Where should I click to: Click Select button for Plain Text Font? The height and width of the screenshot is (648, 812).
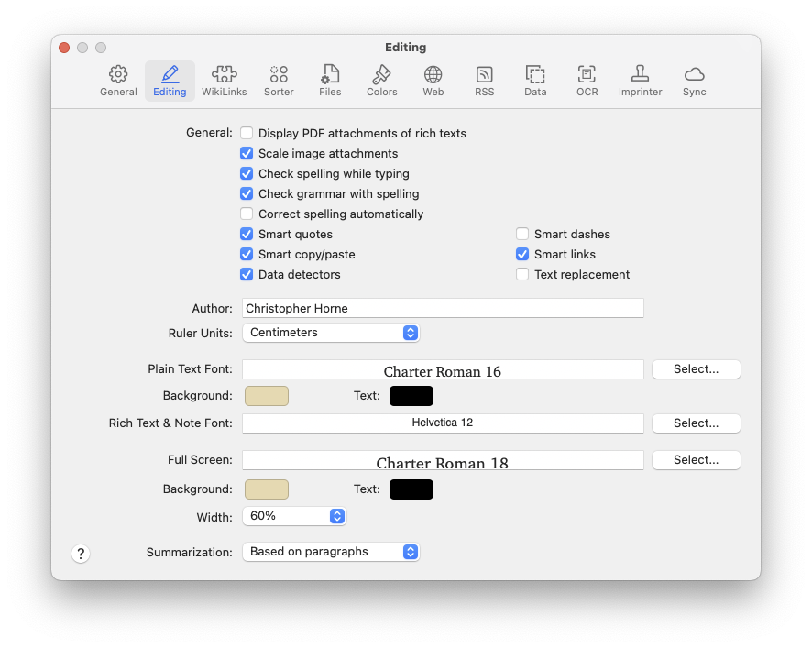(696, 369)
